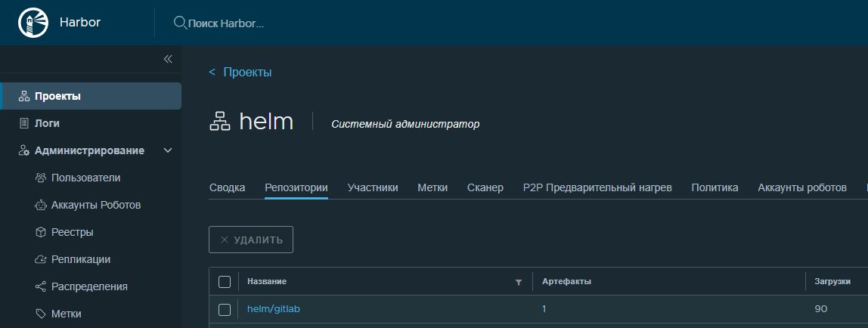Click the Projects icon in sidebar
This screenshot has height=328, width=868.
[x=23, y=96]
